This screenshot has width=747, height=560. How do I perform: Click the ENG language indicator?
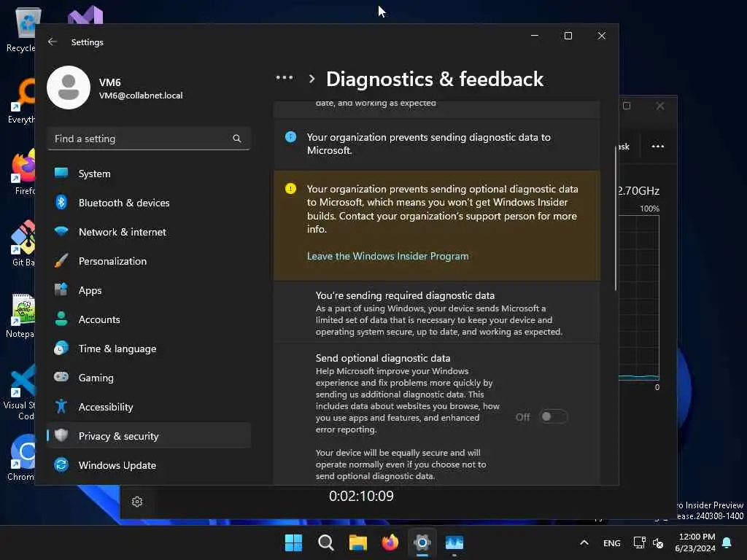(x=612, y=542)
